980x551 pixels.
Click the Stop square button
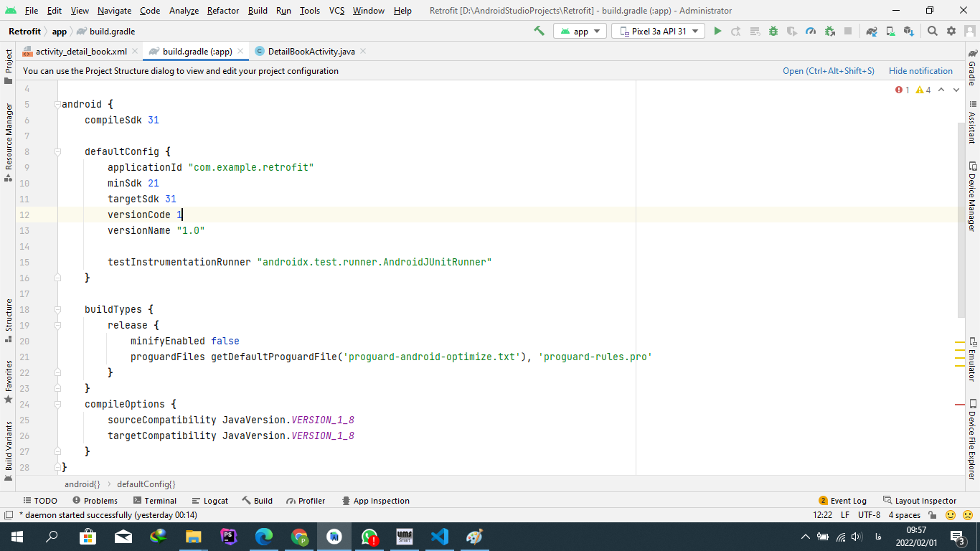[x=848, y=31]
